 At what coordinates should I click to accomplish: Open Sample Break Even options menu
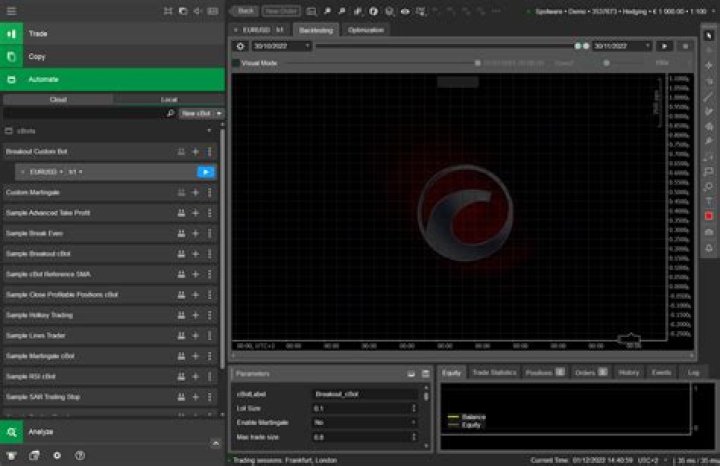(210, 233)
